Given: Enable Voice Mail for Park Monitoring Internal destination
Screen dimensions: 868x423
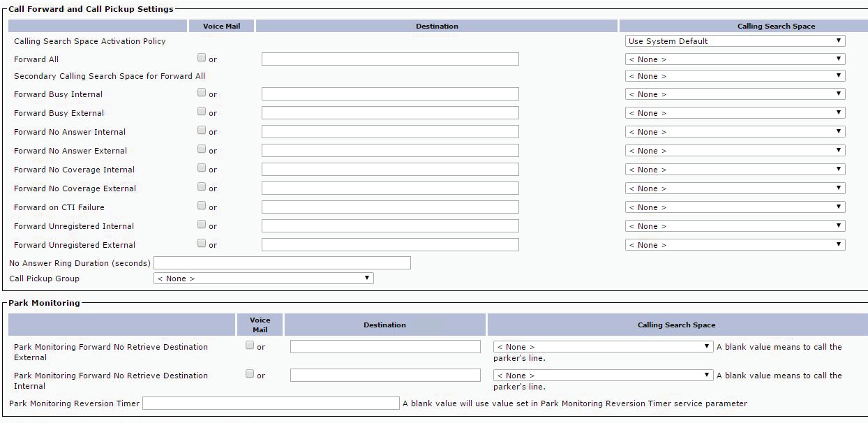Looking at the screenshot, I should [x=250, y=374].
